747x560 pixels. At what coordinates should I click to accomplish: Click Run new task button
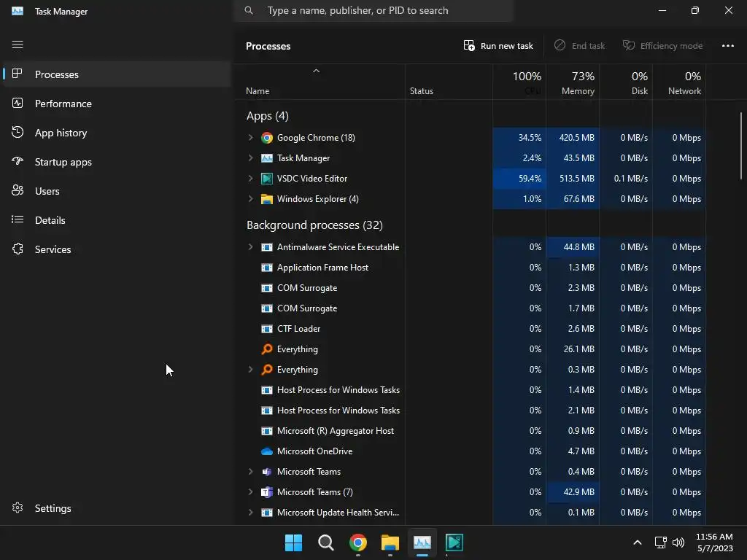click(498, 46)
